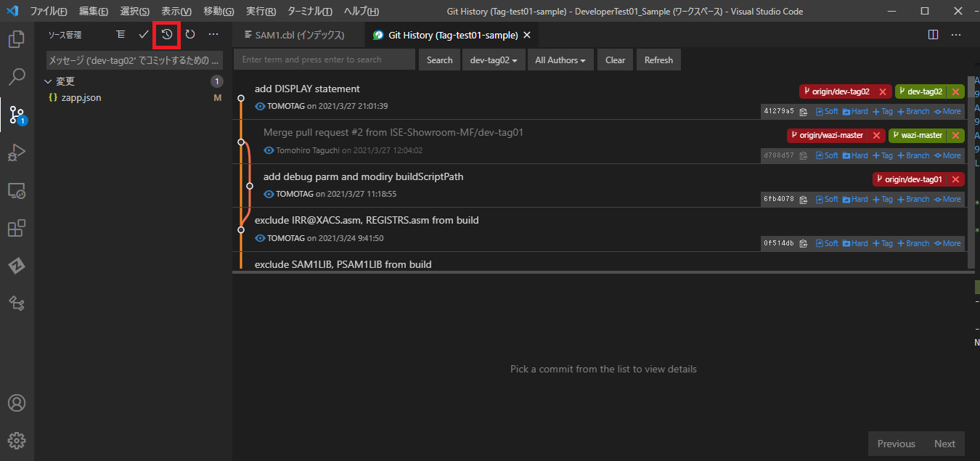Open the Extensions view
The height and width of the screenshot is (461, 980).
[x=17, y=228]
